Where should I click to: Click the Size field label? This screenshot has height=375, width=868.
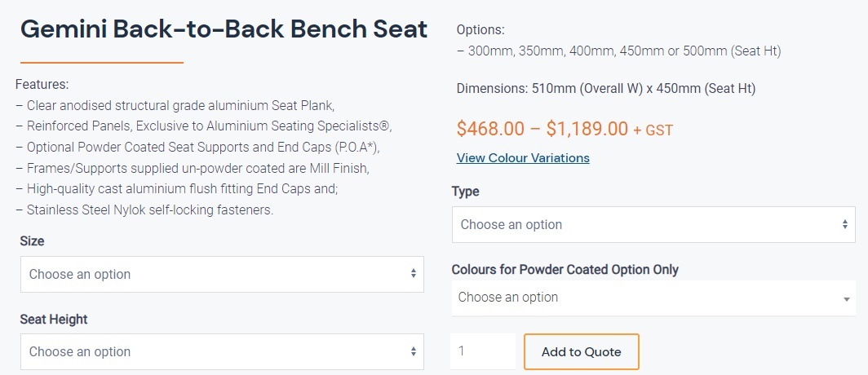click(33, 241)
